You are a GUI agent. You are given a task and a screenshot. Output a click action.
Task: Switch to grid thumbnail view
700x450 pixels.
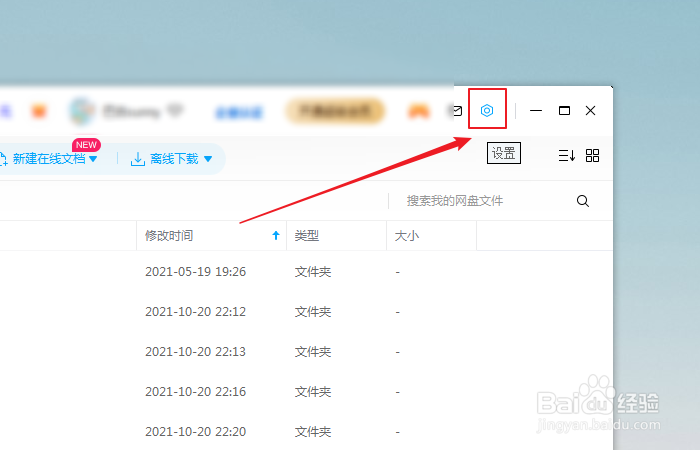coord(592,155)
